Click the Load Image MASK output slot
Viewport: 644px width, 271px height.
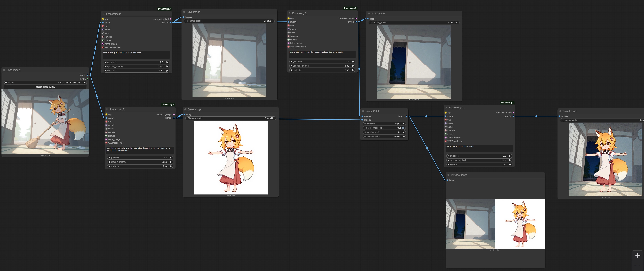point(88,79)
